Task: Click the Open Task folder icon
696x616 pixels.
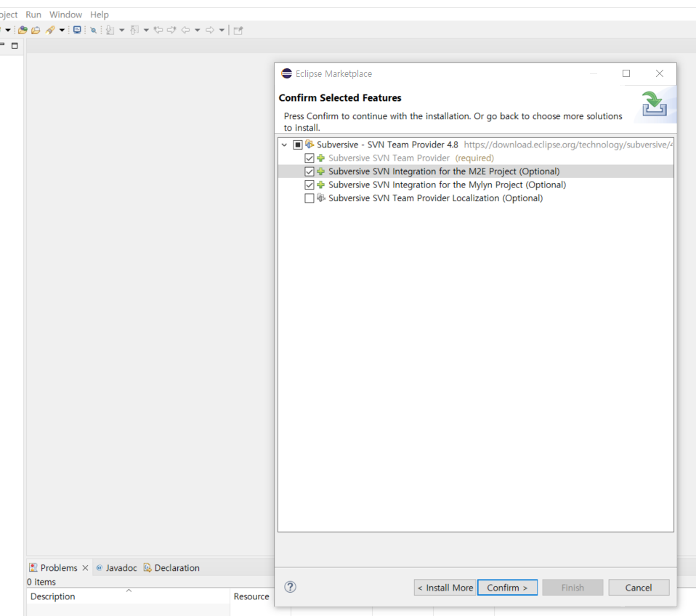Action: pos(36,31)
